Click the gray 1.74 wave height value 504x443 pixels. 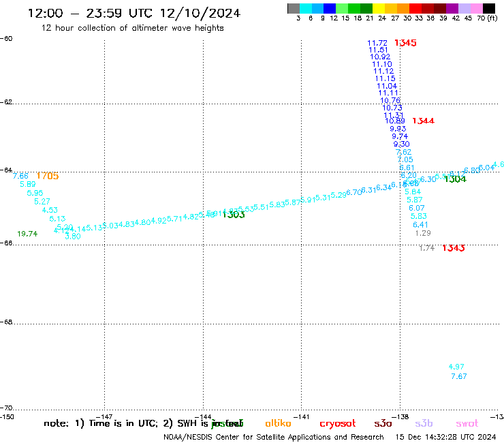427,248
